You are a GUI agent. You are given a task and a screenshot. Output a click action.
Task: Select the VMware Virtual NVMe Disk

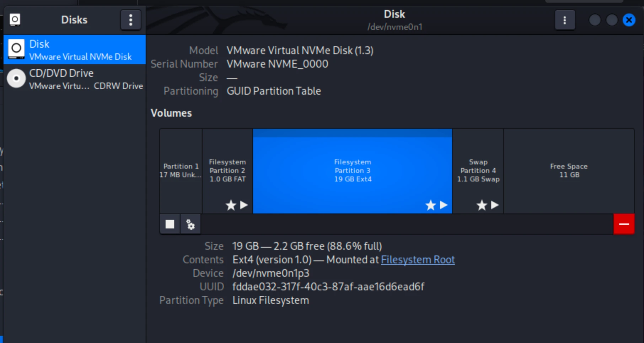[80, 50]
